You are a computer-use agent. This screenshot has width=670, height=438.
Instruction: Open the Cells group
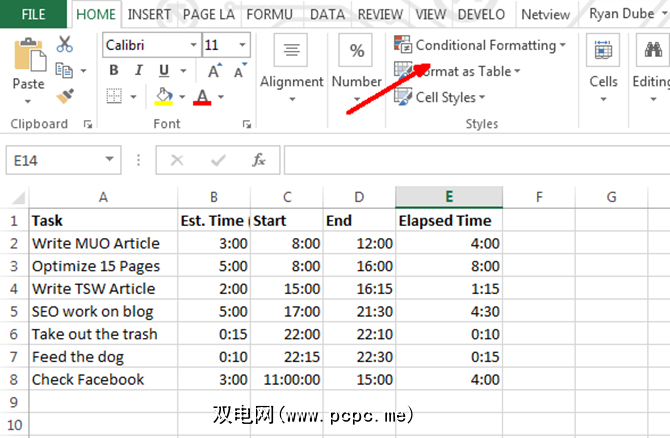click(603, 68)
